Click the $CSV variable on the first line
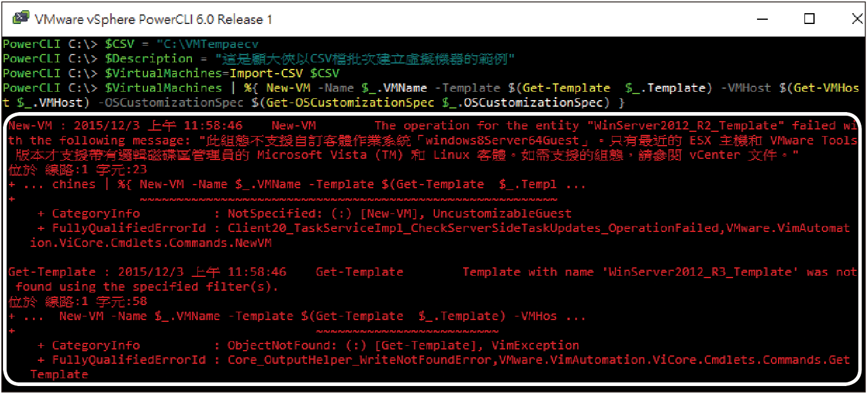The image size is (868, 395). pos(119,44)
